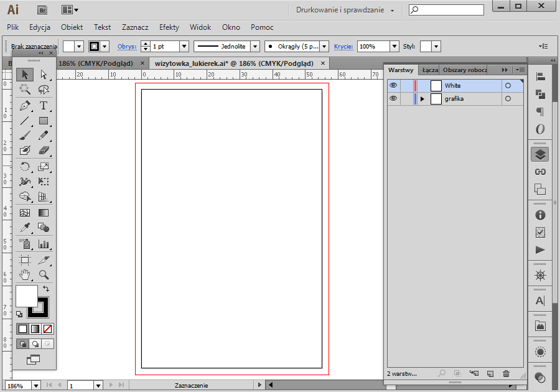560x392 pixels.
Task: Select the Type tool
Action: click(x=44, y=106)
